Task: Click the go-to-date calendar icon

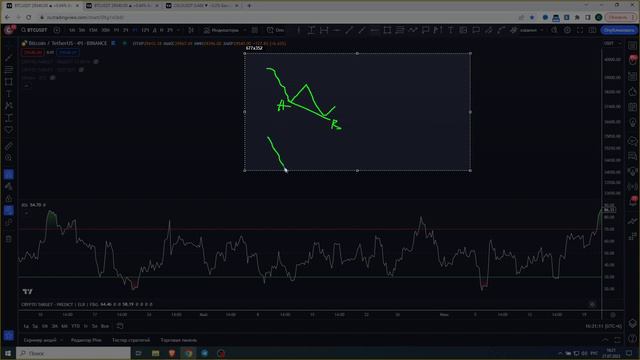Action: tap(120, 327)
